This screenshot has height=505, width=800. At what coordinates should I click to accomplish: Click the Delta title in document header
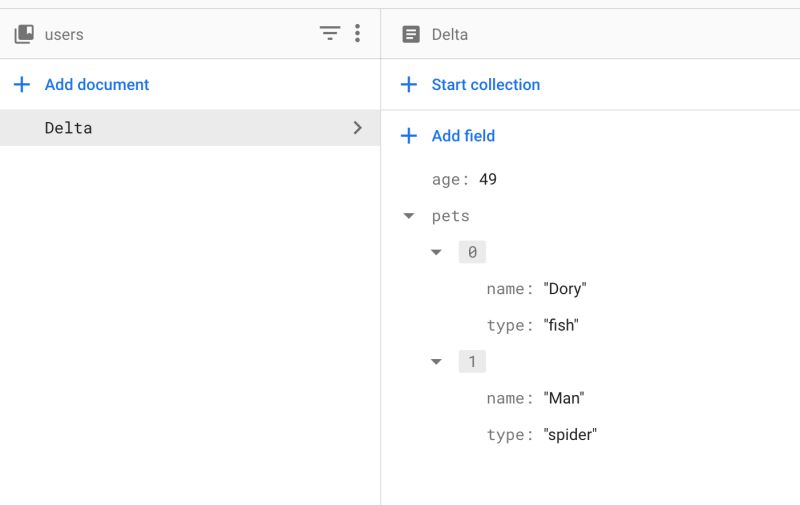(x=449, y=34)
